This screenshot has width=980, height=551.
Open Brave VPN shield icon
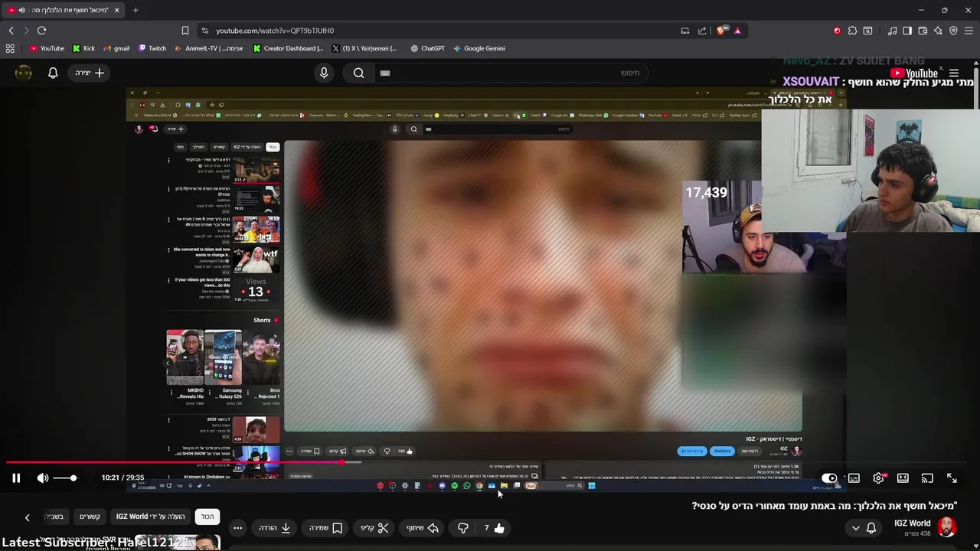953,31
